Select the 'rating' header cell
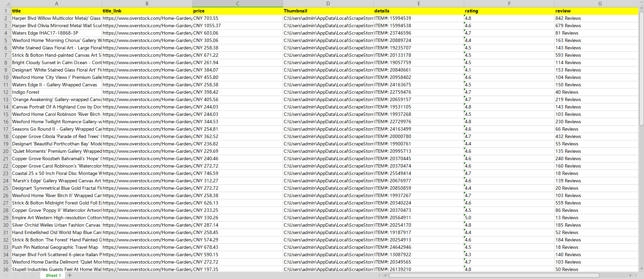Viewport: 644px width, 279px height. point(509,11)
